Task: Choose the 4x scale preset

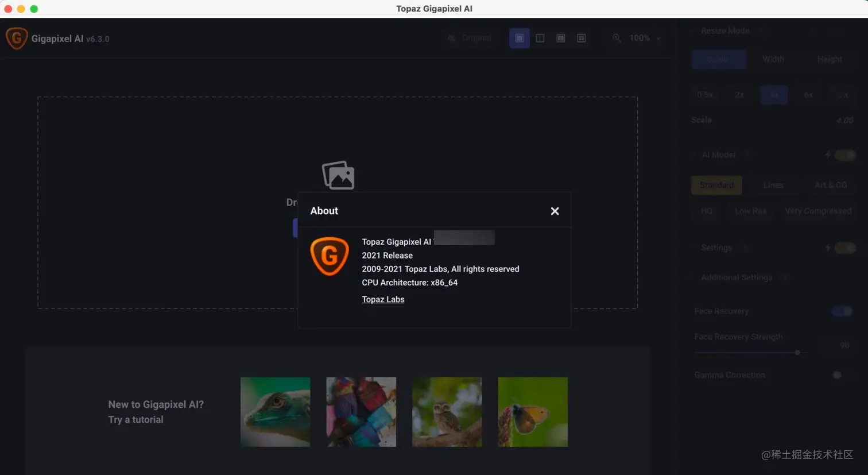Action: 774,95
